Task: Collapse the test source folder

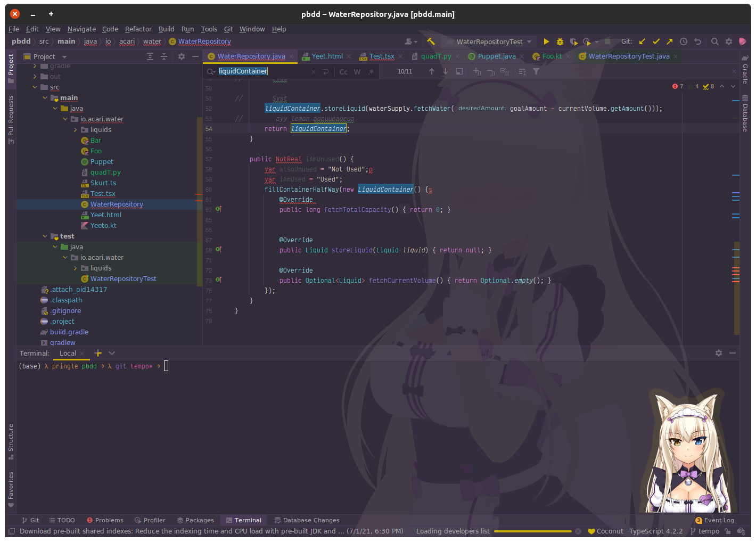Action: (x=45, y=236)
